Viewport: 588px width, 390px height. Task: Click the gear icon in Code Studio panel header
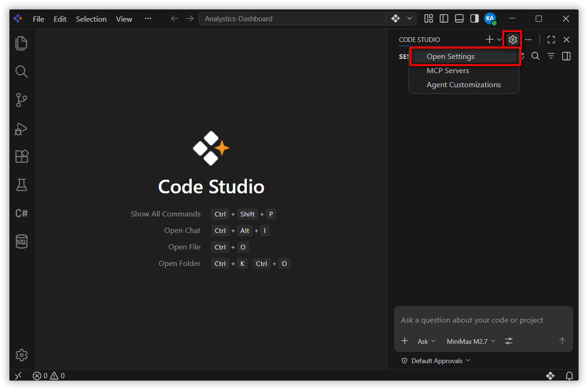tap(513, 40)
